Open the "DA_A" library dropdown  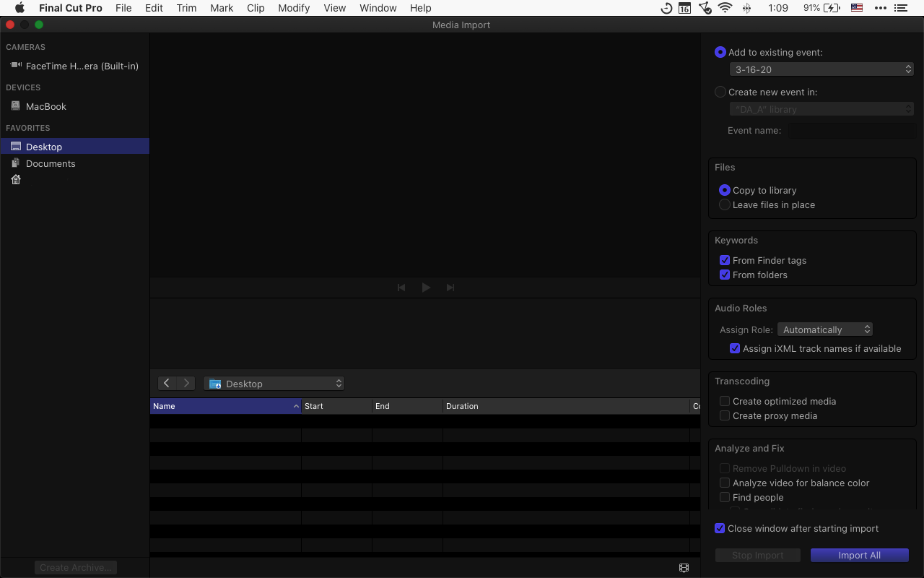click(x=821, y=109)
